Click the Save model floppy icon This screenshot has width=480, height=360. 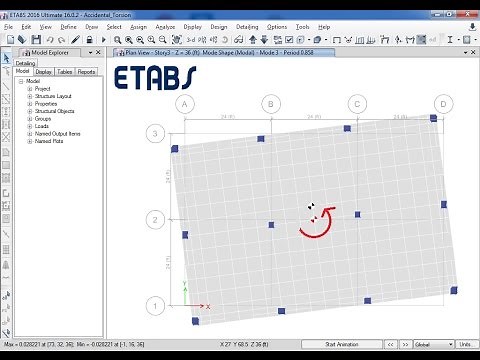pyautogui.click(x=36, y=40)
